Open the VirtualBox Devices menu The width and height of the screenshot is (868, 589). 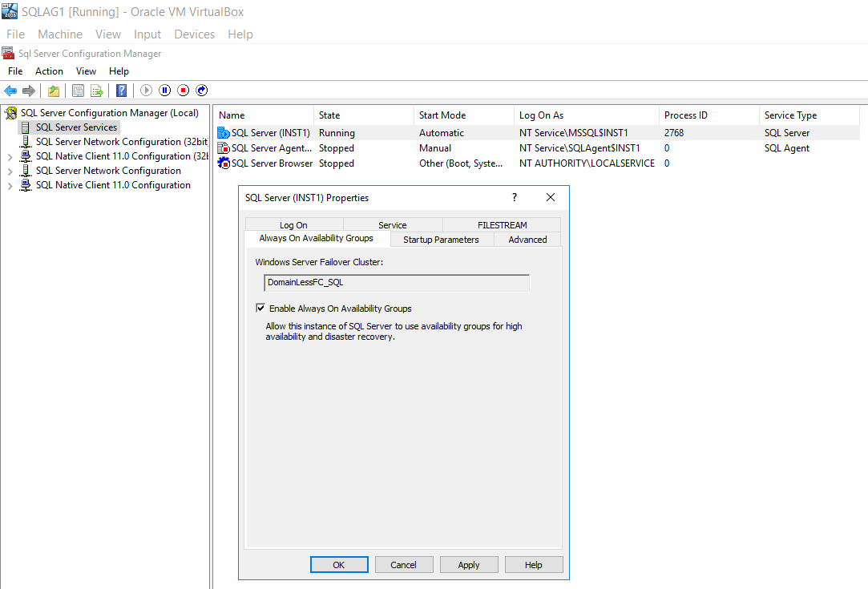point(194,34)
